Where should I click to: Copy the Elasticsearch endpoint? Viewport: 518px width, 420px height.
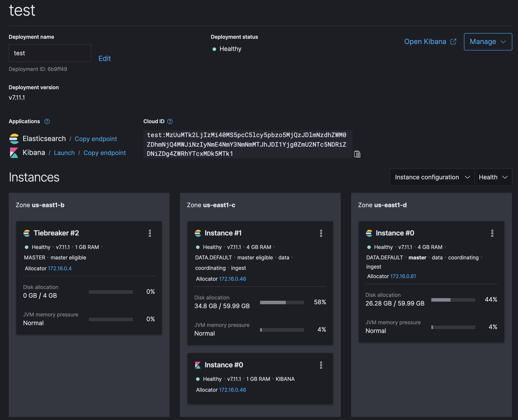click(96, 139)
